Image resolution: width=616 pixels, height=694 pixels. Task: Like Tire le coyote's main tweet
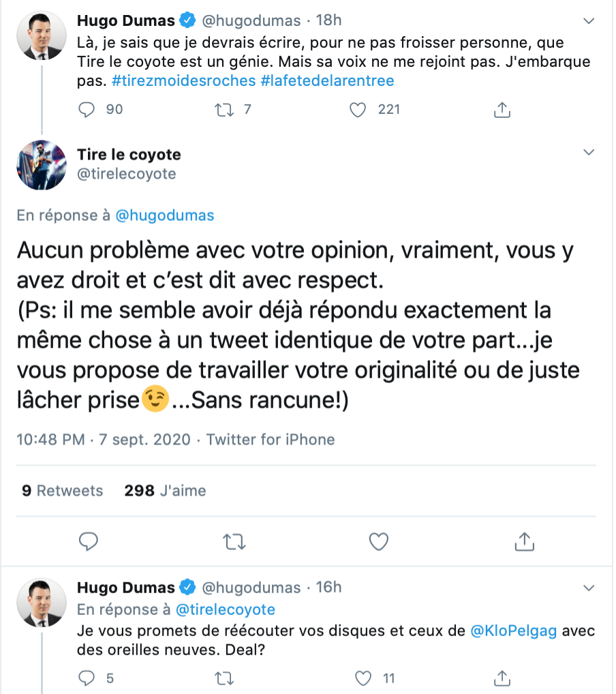click(378, 541)
